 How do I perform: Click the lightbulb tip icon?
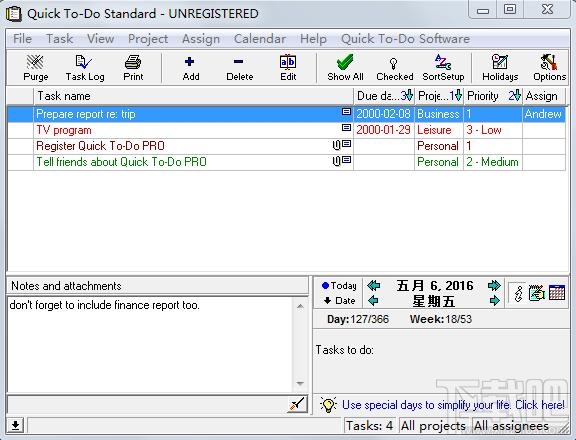[328, 405]
